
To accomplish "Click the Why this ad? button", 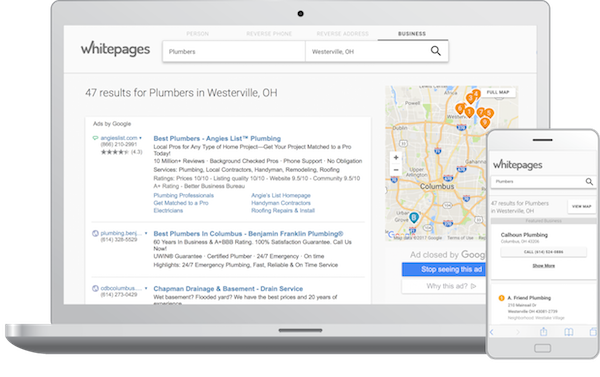I will (x=444, y=286).
